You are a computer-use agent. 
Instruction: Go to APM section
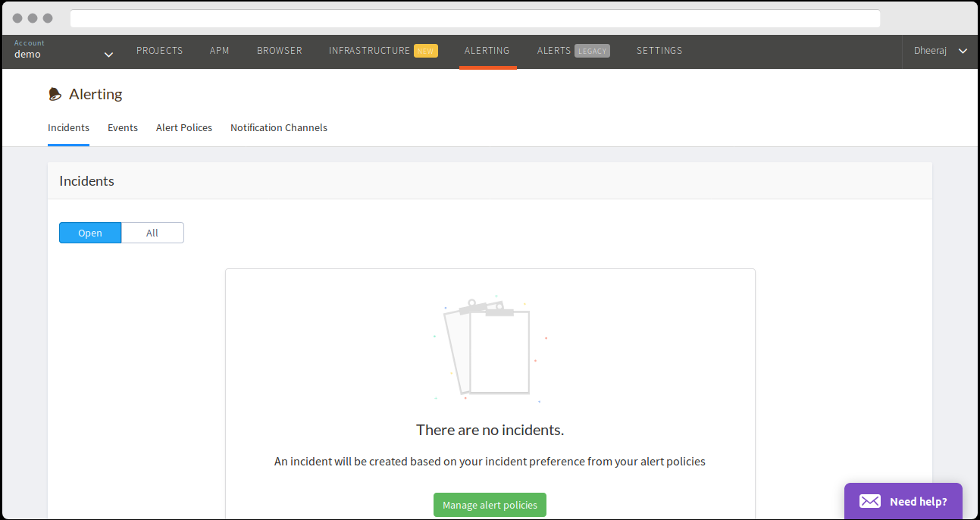(220, 51)
